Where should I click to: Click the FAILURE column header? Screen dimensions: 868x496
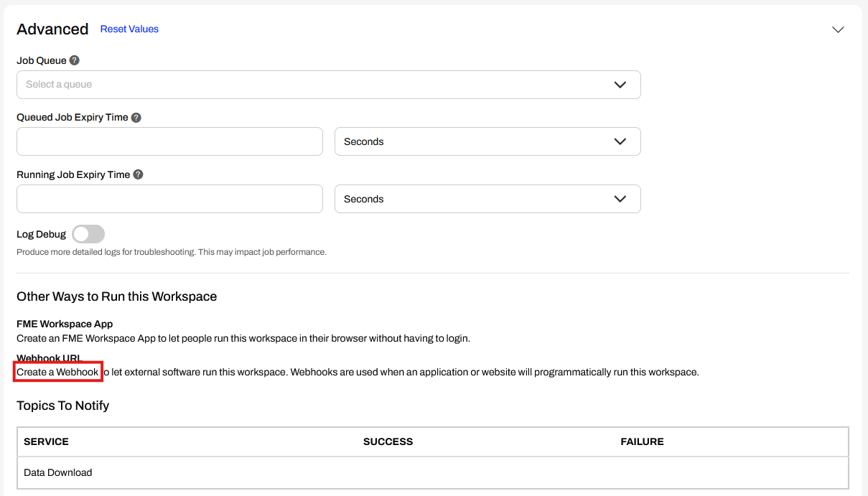click(642, 441)
